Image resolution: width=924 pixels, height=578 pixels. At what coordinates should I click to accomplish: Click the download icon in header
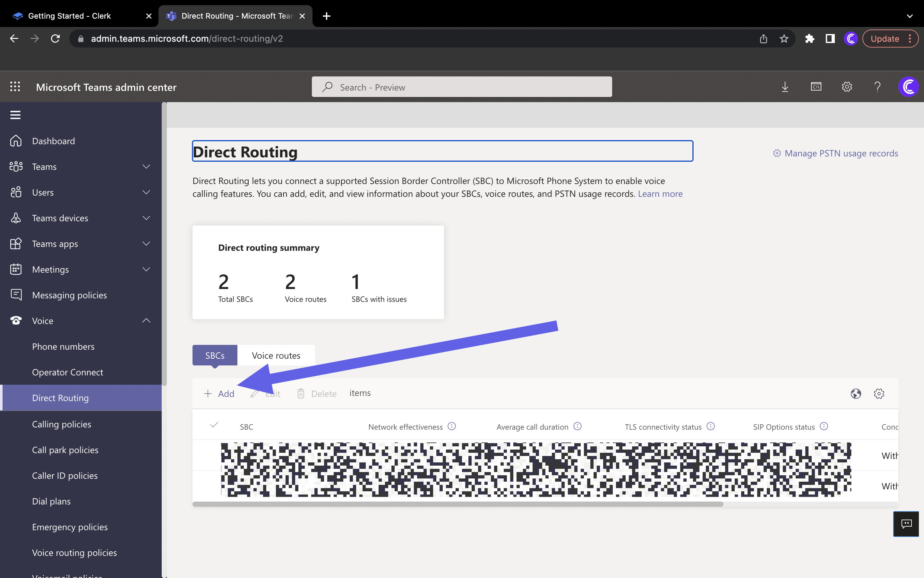(x=785, y=87)
